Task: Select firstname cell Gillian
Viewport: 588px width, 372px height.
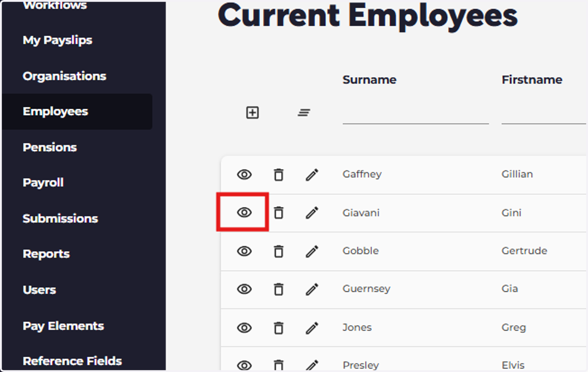Action: tap(517, 174)
